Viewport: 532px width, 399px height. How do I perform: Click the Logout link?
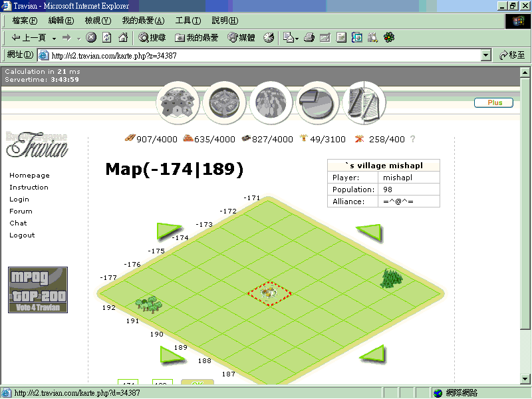point(22,235)
